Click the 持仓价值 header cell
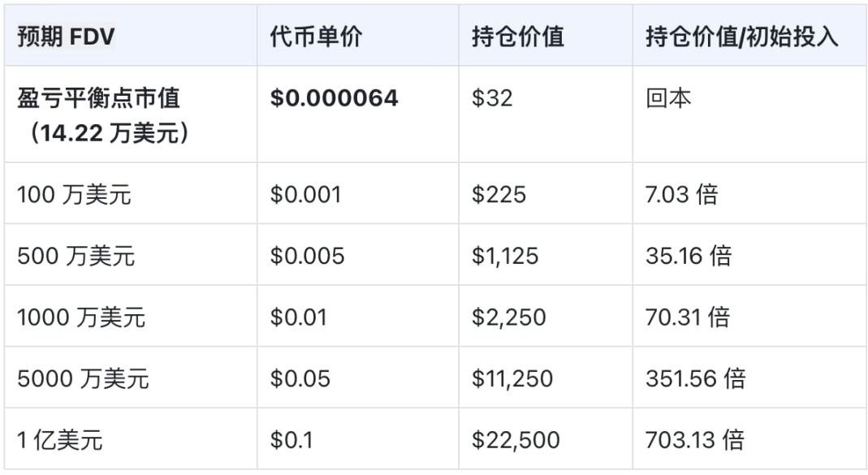Viewport: 868px width, 475px height. point(517,38)
